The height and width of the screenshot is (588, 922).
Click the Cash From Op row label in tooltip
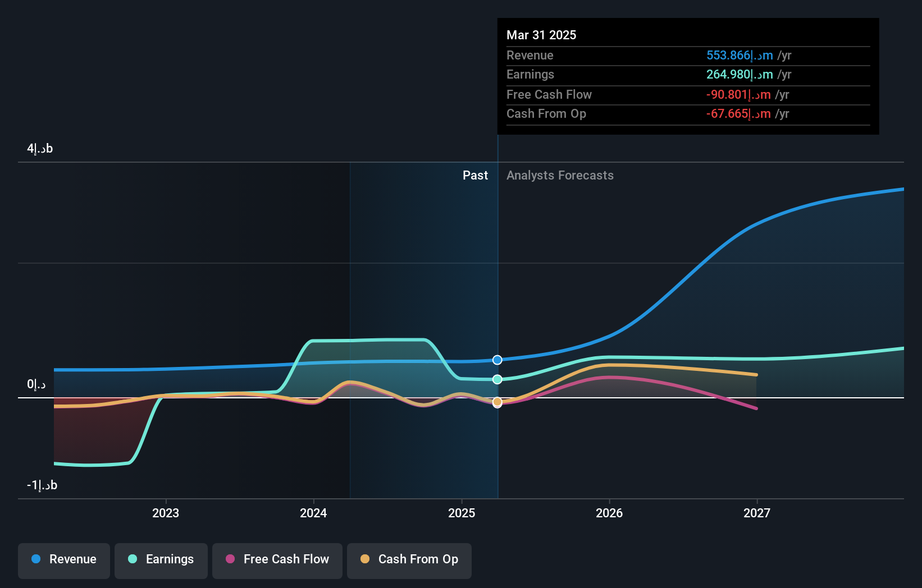tap(546, 113)
